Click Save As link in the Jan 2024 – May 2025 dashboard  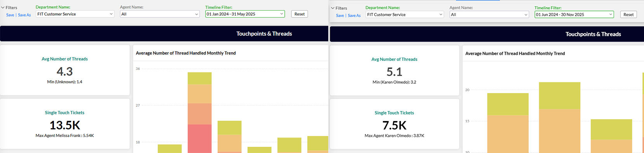click(x=24, y=15)
